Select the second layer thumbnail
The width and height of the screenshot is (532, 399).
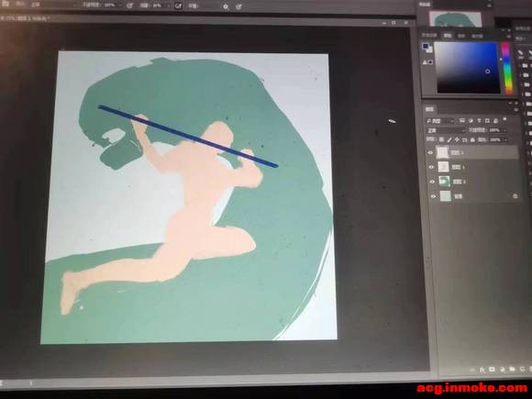click(x=443, y=167)
